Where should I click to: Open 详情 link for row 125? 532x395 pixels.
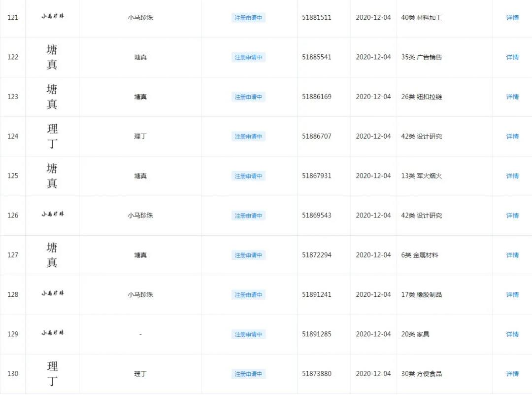pyautogui.click(x=512, y=176)
